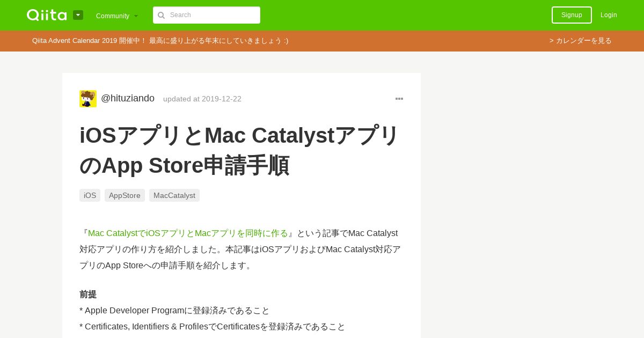
Task: Open the dropdown arrow beside Qiita logo
Action: [78, 15]
